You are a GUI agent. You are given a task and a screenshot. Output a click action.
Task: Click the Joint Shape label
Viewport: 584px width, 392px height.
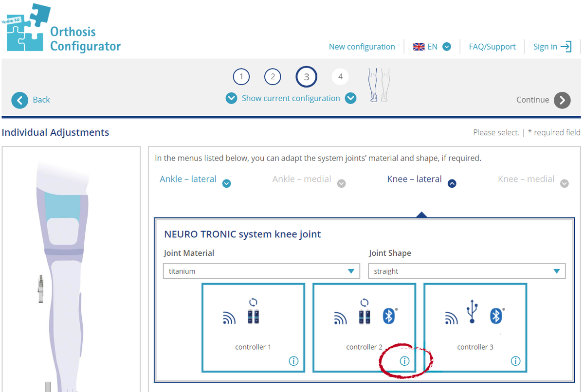(390, 253)
